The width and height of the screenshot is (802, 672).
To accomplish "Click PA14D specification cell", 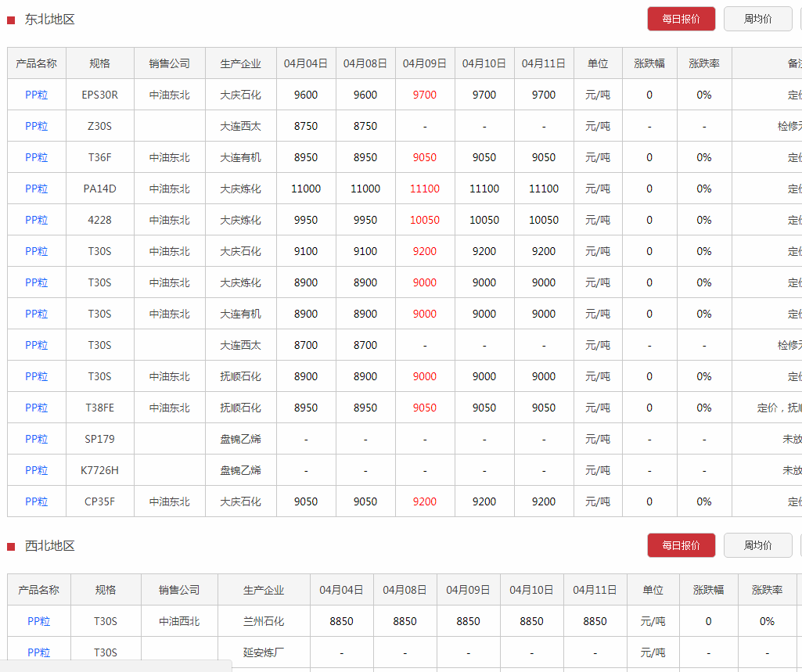I will tap(99, 189).
